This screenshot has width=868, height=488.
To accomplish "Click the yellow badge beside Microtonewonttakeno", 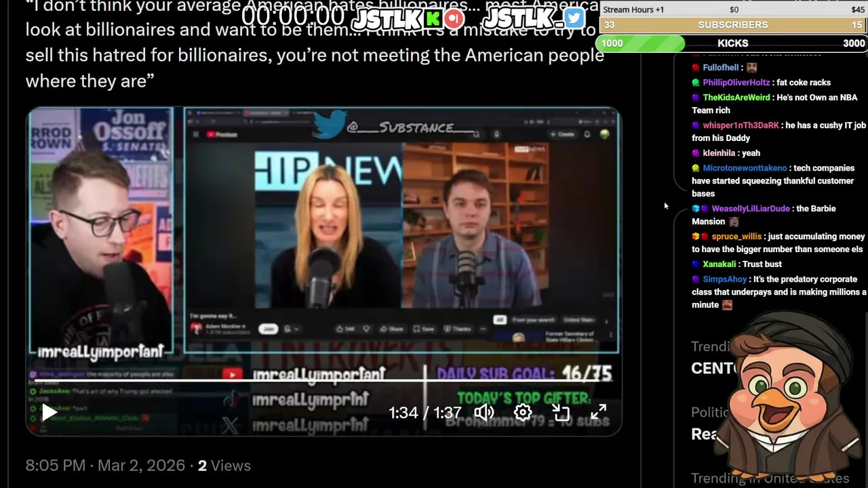I will coord(696,168).
